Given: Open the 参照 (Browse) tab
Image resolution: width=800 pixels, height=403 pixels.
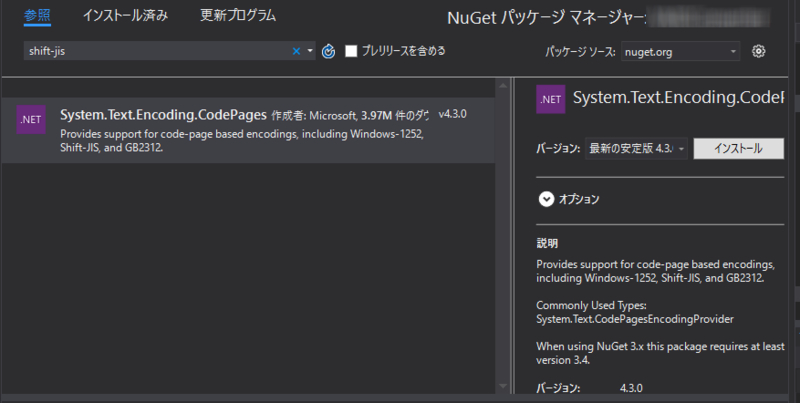Looking at the screenshot, I should (x=37, y=16).
